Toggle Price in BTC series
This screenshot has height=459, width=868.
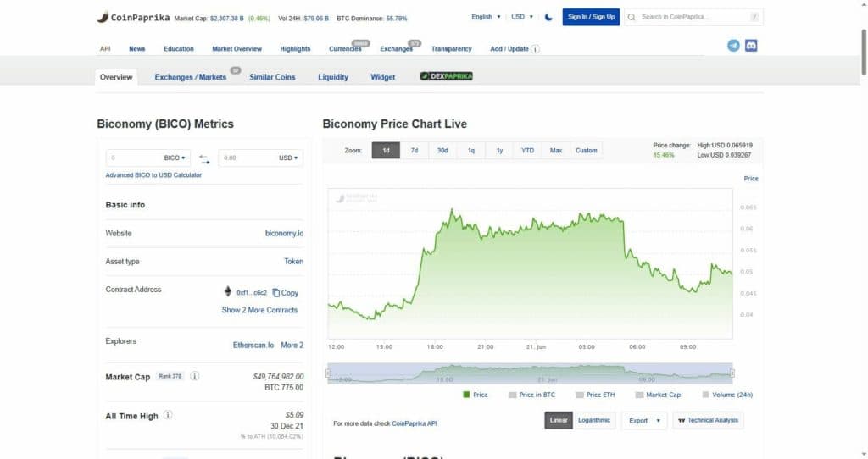tap(531, 395)
